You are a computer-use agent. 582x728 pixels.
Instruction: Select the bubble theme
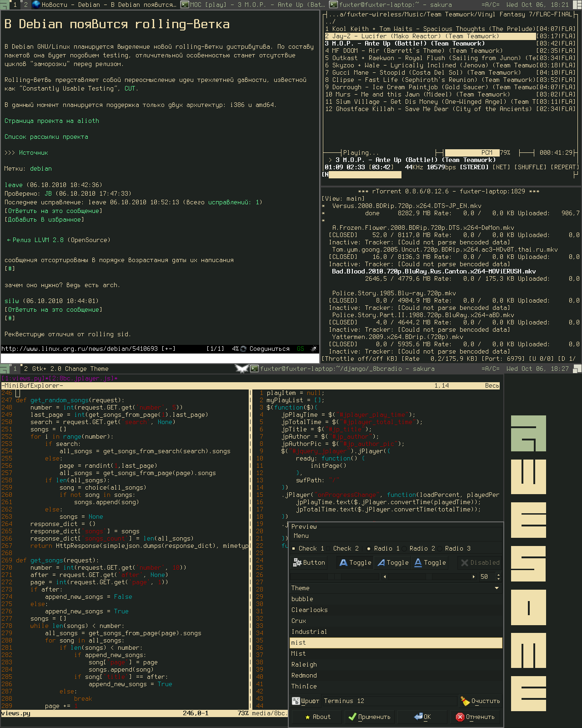(x=396, y=599)
